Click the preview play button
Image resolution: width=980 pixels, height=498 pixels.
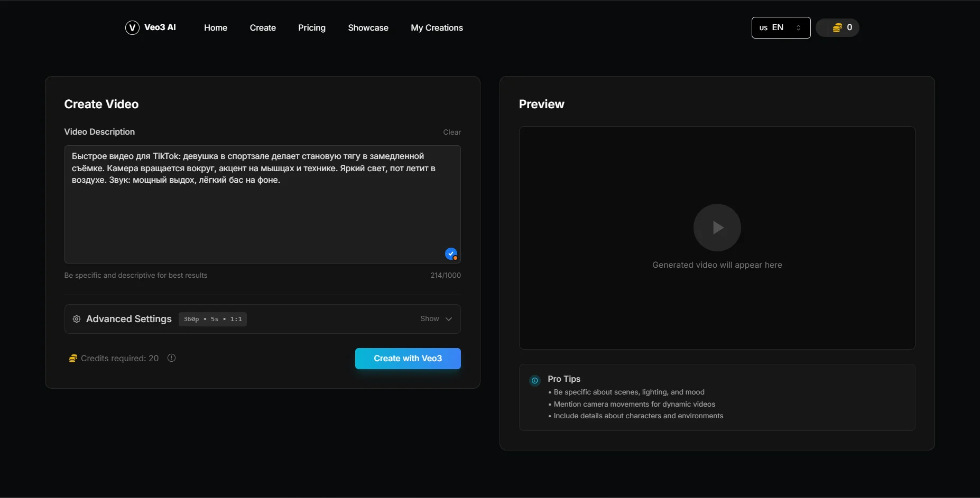[717, 228]
